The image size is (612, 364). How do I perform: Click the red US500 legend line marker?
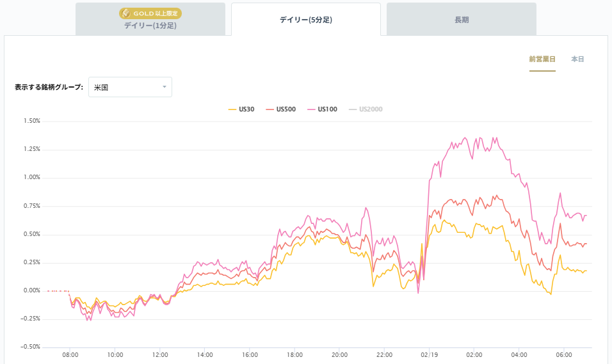270,109
